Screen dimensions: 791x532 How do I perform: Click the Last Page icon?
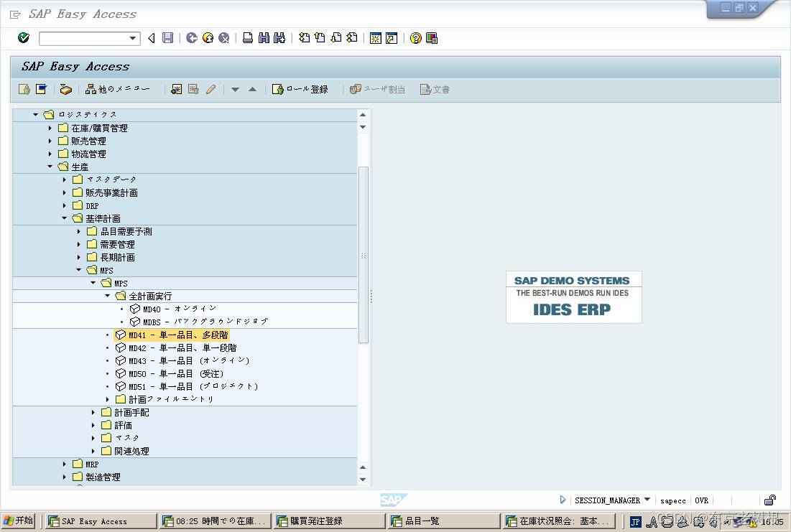(x=352, y=38)
